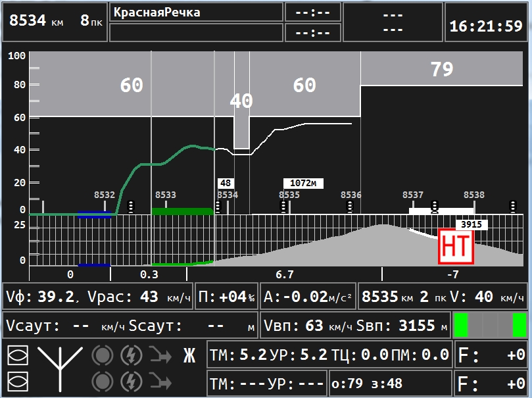532x398 pixels.
Task: Select the 79 speed limit block
Action: click(x=442, y=68)
